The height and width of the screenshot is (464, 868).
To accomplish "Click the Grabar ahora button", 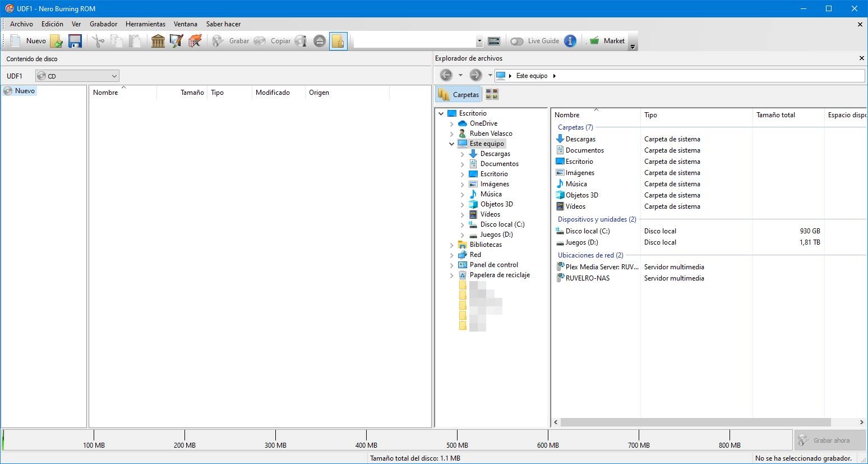I will [x=830, y=440].
